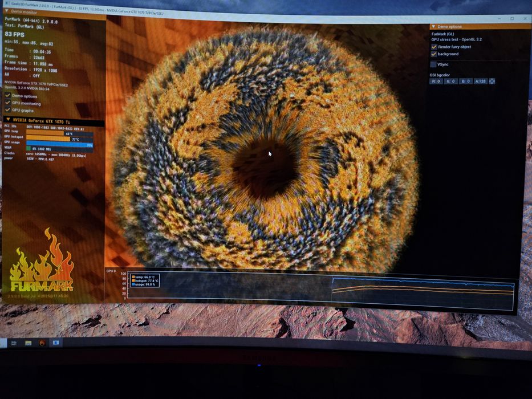This screenshot has height=399, width=532.
Task: Click the graph legend hotspot entry
Action: [x=145, y=281]
